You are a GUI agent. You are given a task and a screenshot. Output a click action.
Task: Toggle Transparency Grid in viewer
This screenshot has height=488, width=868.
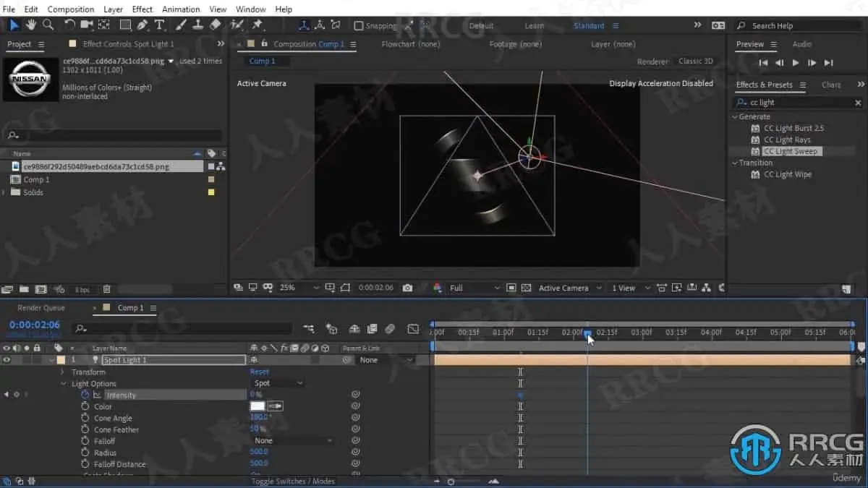(x=526, y=288)
